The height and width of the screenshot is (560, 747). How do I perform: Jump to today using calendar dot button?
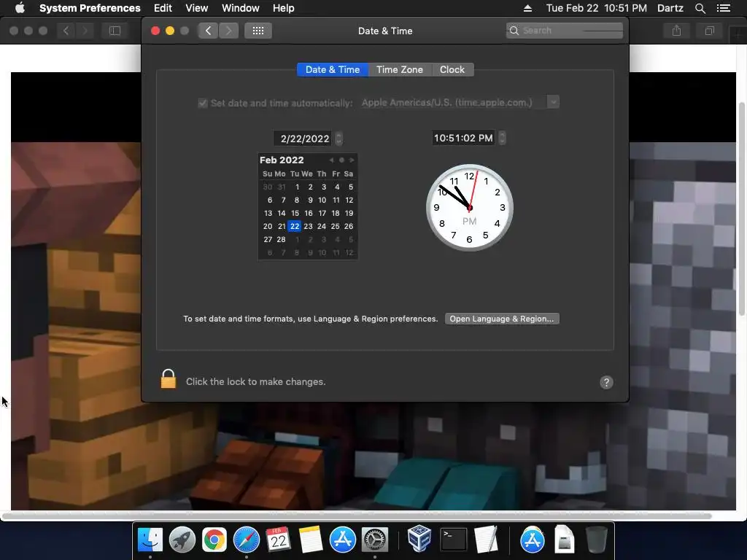tap(341, 160)
